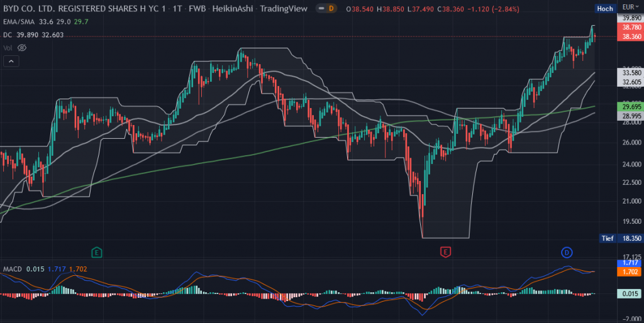Click the C38.360 close value

[x=451, y=9]
